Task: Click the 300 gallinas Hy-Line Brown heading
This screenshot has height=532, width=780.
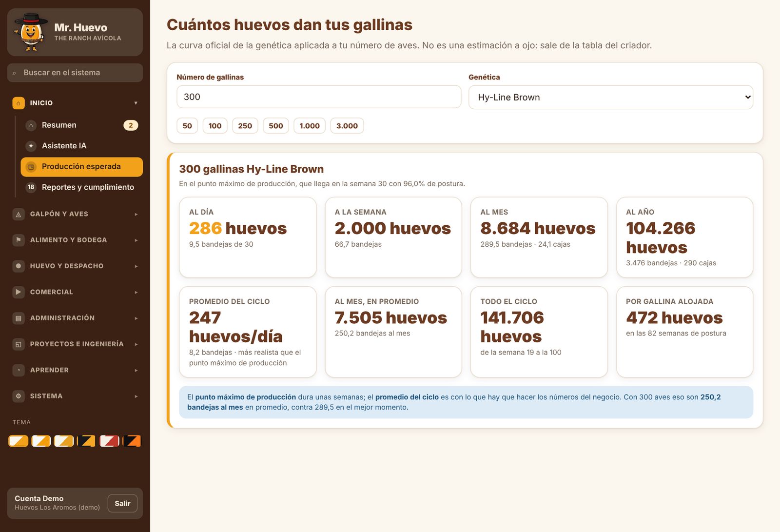Action: [x=251, y=169]
